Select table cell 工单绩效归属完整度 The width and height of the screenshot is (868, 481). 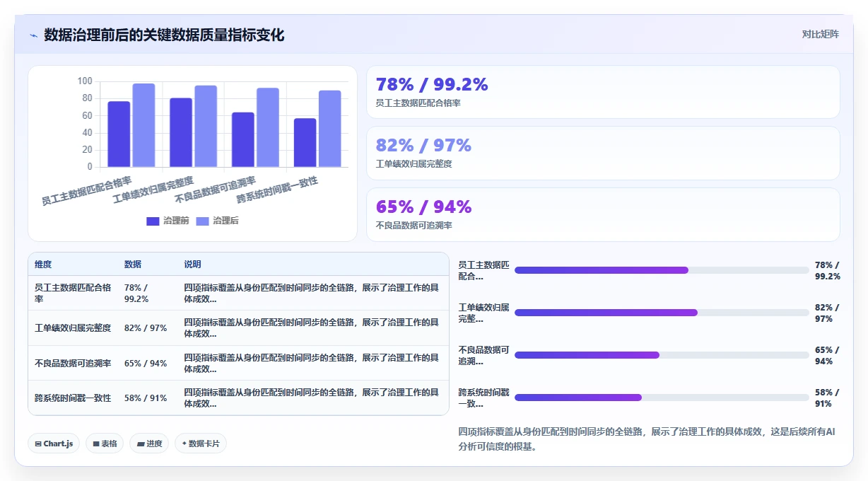[x=73, y=328]
